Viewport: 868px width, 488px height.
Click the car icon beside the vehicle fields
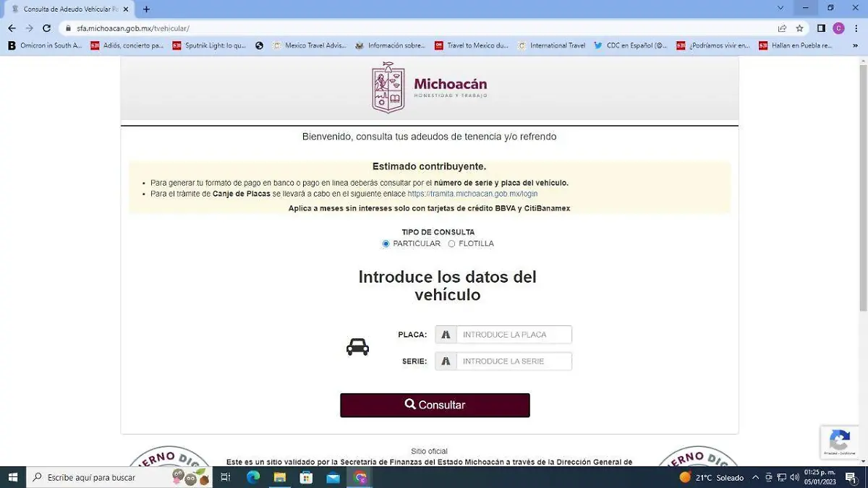[x=356, y=346]
